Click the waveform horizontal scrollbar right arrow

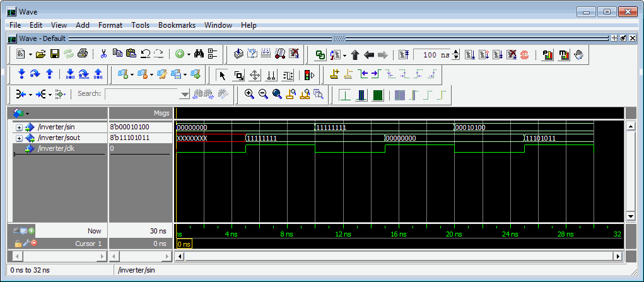[618, 256]
